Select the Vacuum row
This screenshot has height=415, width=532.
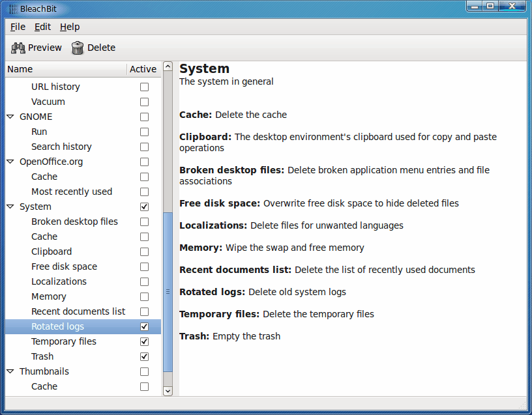(83, 102)
